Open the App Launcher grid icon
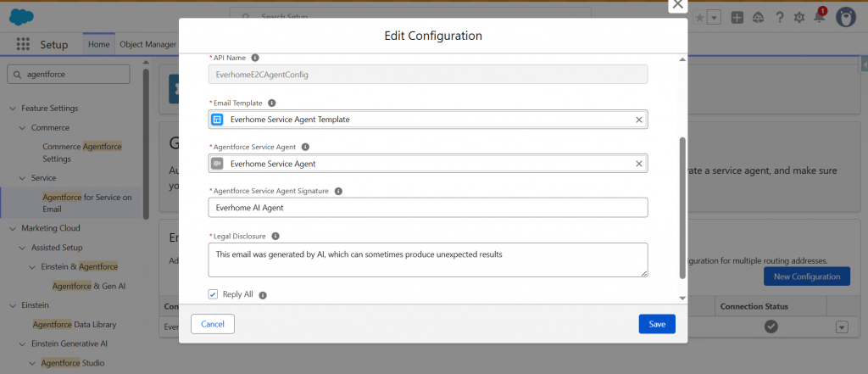868x374 pixels. [23, 44]
